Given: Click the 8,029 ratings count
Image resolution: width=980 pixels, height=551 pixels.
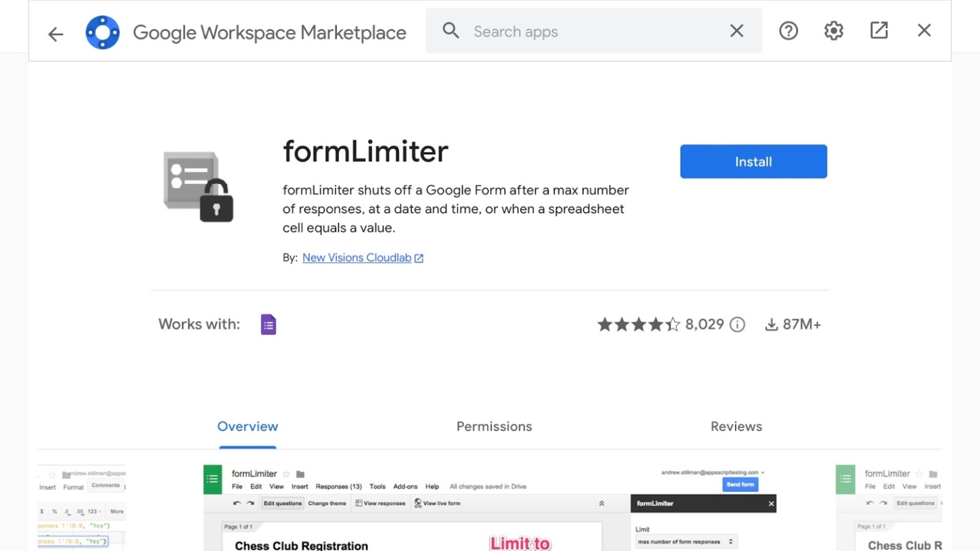Looking at the screenshot, I should (704, 324).
